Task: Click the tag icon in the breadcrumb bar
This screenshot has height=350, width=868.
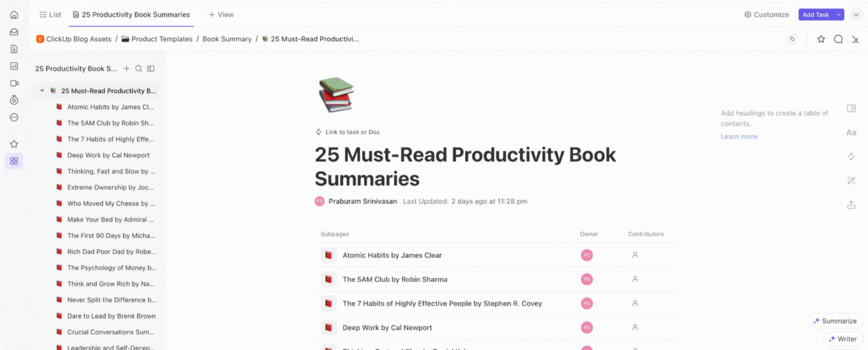Action: pyautogui.click(x=792, y=39)
